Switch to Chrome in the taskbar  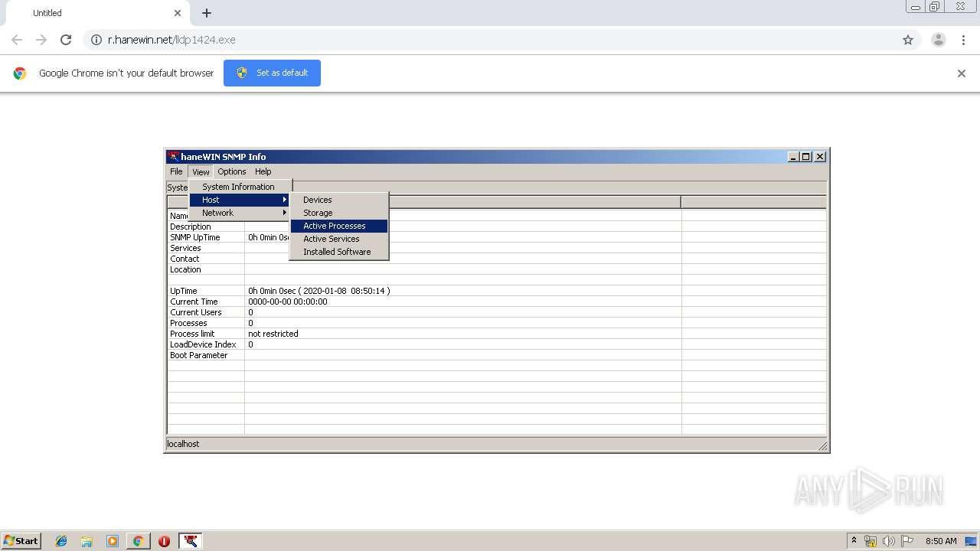click(x=138, y=541)
